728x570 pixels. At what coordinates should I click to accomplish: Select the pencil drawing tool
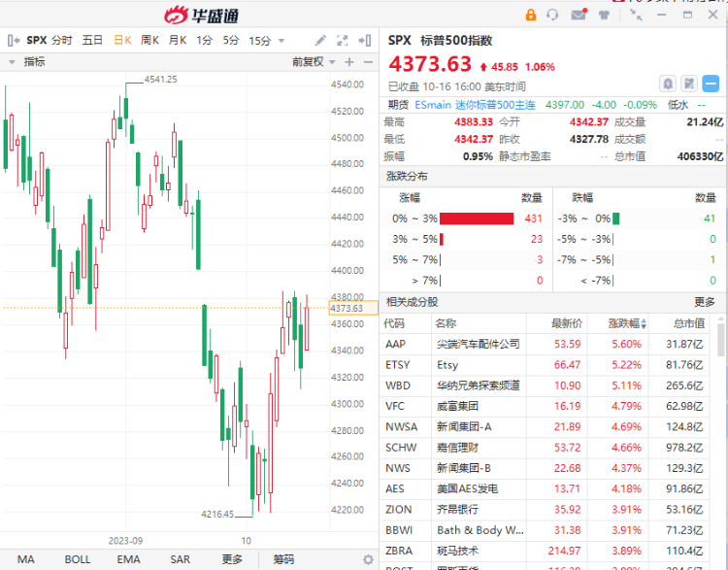click(x=320, y=41)
